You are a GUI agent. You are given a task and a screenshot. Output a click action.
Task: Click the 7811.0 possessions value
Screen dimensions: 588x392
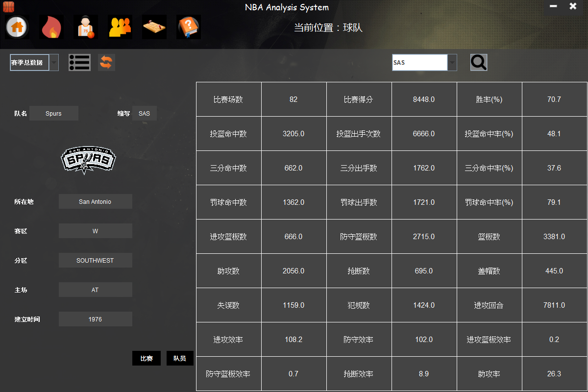click(555, 305)
